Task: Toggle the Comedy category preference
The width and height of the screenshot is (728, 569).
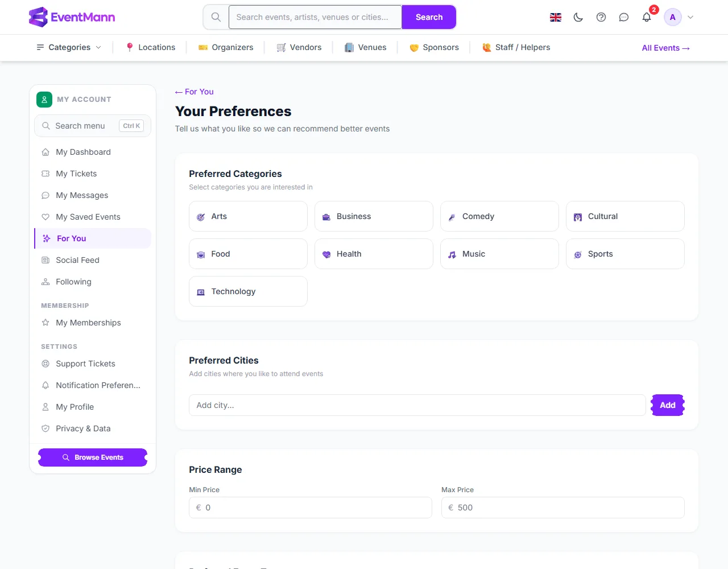Action: (x=499, y=216)
